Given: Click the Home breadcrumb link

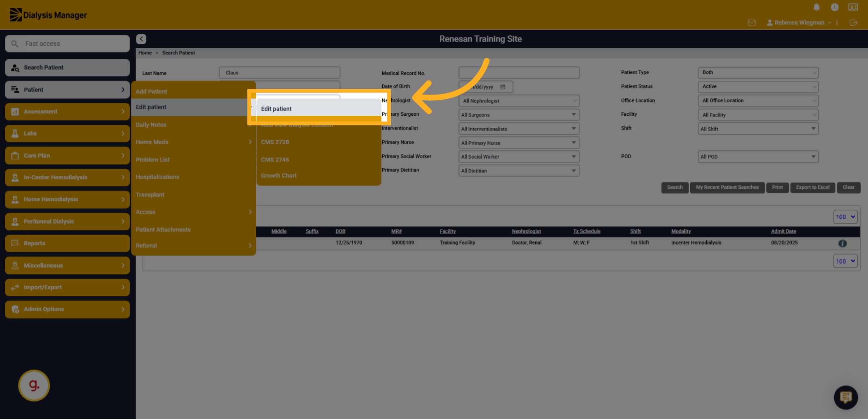Looking at the screenshot, I should pyautogui.click(x=145, y=53).
